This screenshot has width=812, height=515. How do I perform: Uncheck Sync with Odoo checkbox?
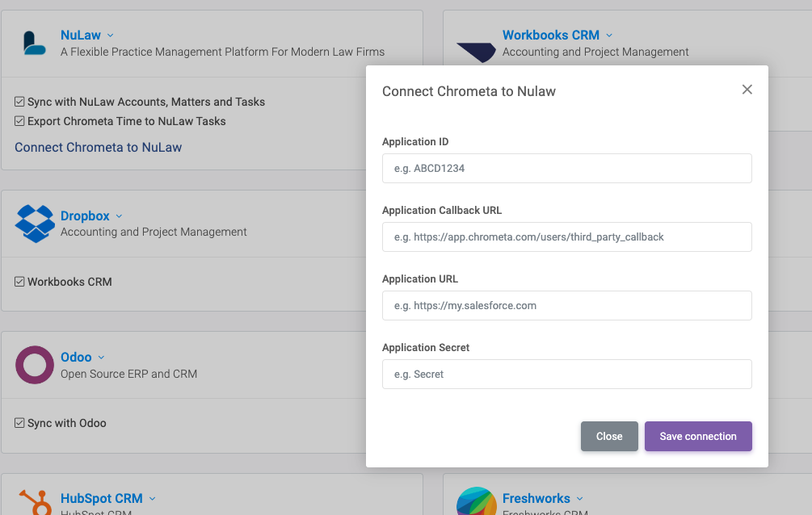19,423
